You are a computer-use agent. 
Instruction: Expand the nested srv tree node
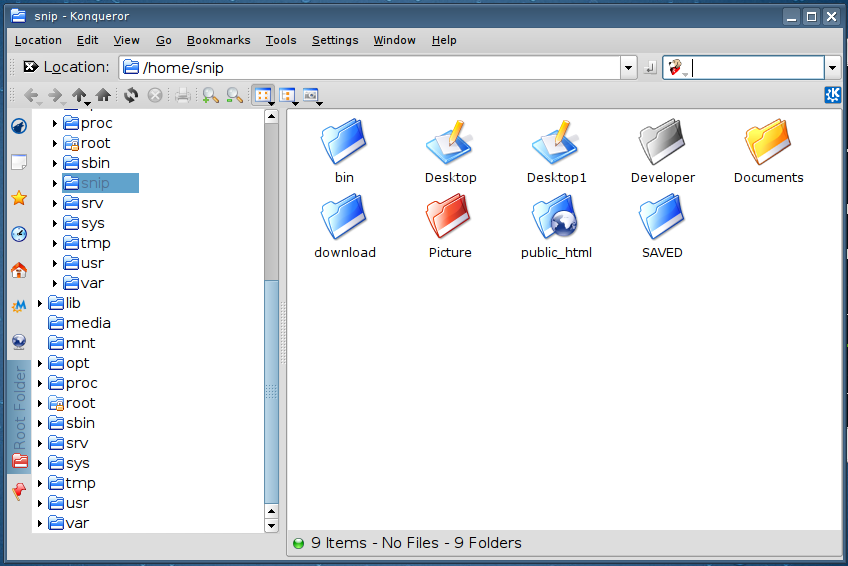click(x=55, y=203)
